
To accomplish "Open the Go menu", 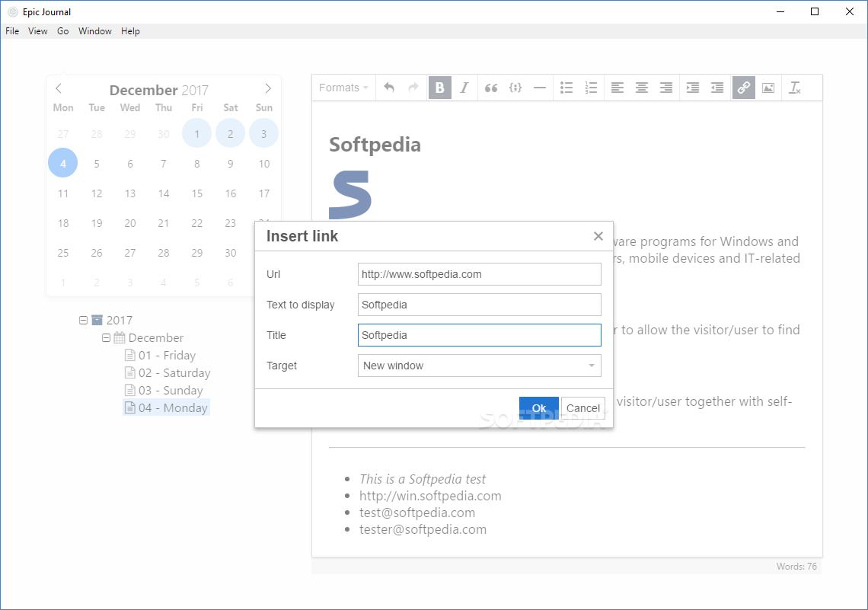I will pyautogui.click(x=63, y=31).
